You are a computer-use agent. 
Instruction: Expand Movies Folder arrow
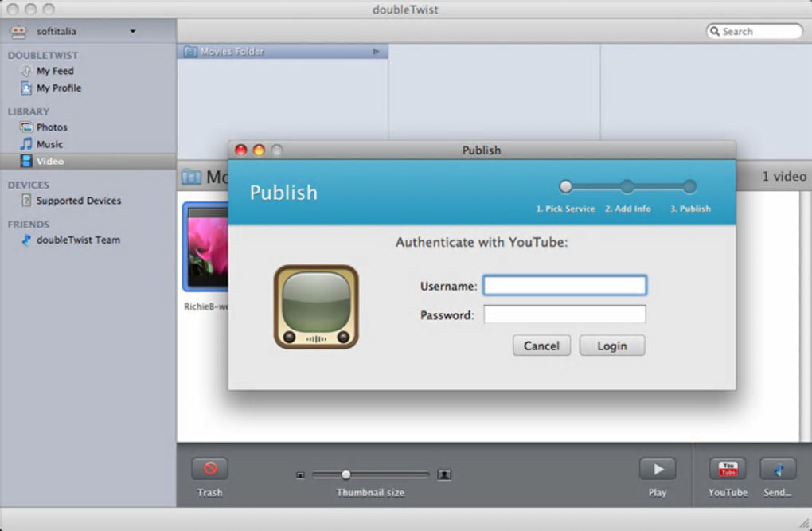pos(376,51)
